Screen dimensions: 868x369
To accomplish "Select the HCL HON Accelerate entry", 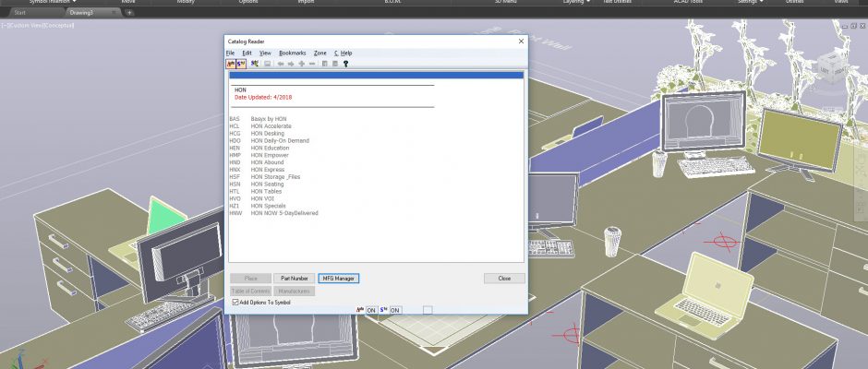I will tap(260, 126).
